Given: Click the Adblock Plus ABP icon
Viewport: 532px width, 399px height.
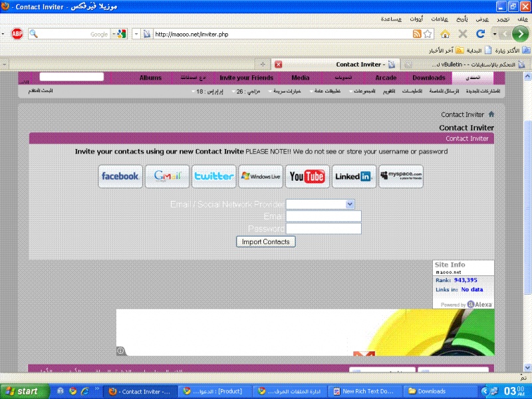Looking at the screenshot, I should point(17,33).
